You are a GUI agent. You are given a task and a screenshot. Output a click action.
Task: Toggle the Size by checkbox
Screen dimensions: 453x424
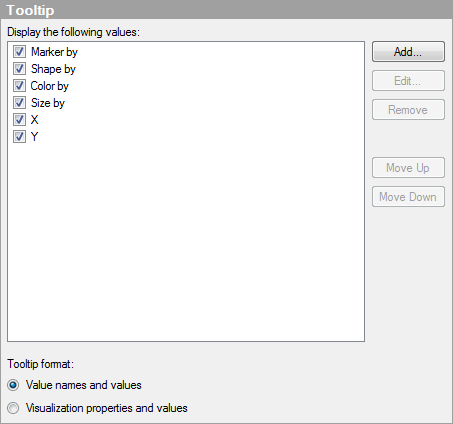pos(19,103)
